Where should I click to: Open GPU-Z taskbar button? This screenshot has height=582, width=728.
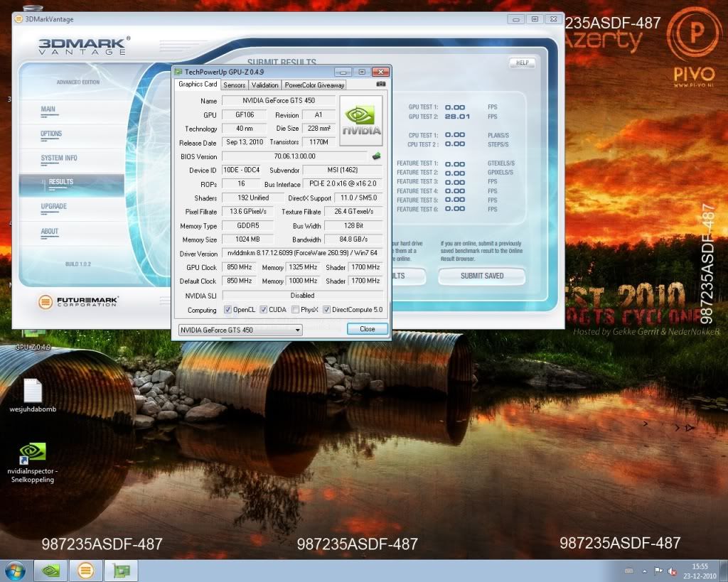pyautogui.click(x=119, y=571)
